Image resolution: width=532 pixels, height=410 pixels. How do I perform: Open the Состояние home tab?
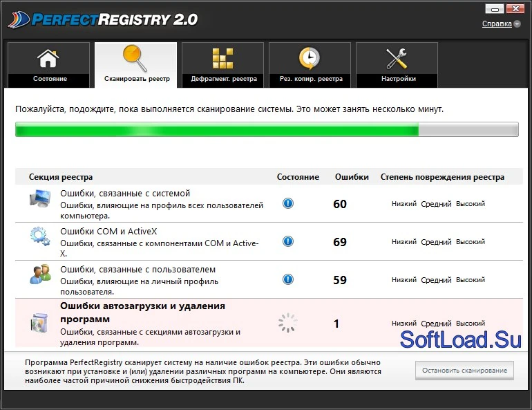48,65
